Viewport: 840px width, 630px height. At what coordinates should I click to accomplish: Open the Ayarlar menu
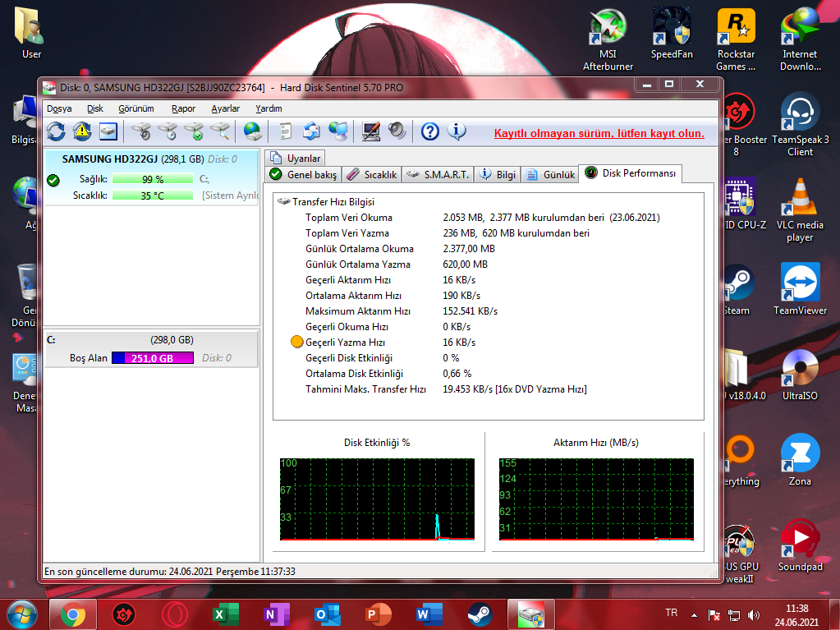(x=226, y=108)
